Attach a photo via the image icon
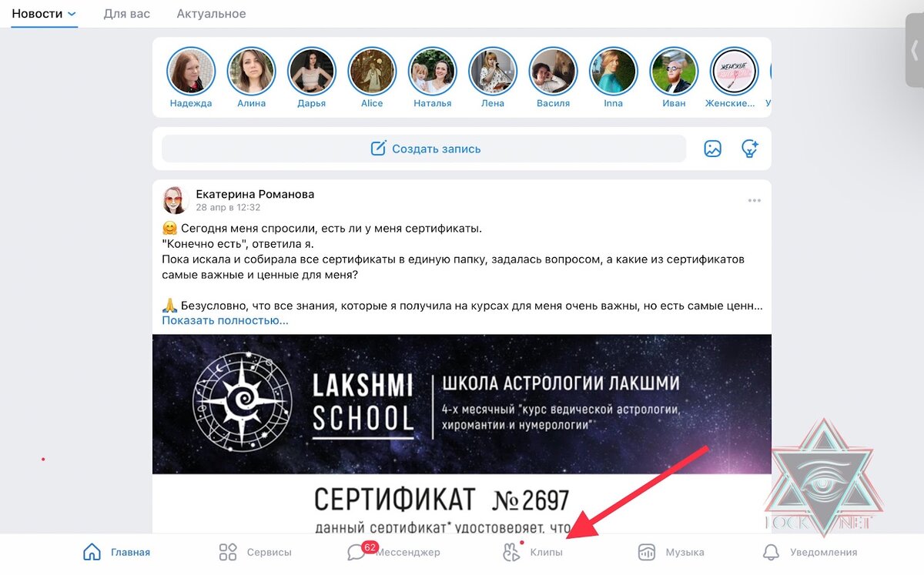This screenshot has width=924, height=575. tap(713, 149)
